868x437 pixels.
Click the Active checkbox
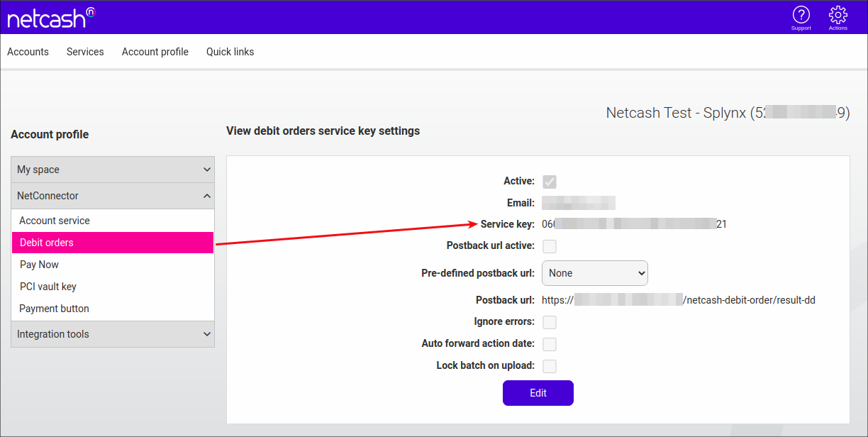point(550,181)
